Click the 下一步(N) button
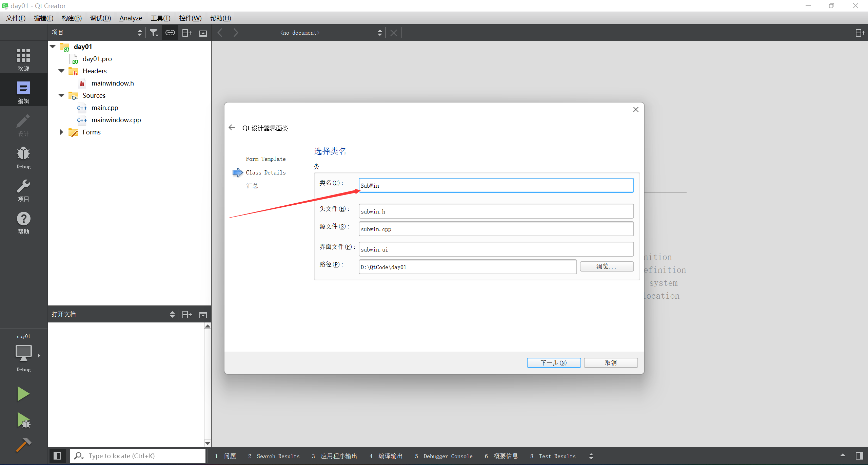This screenshot has width=868, height=465. [553, 363]
